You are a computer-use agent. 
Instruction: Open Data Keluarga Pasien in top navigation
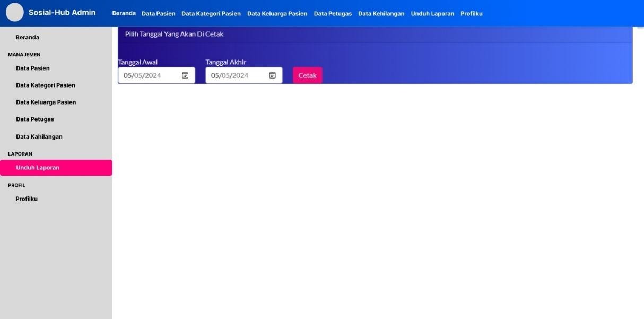click(277, 14)
